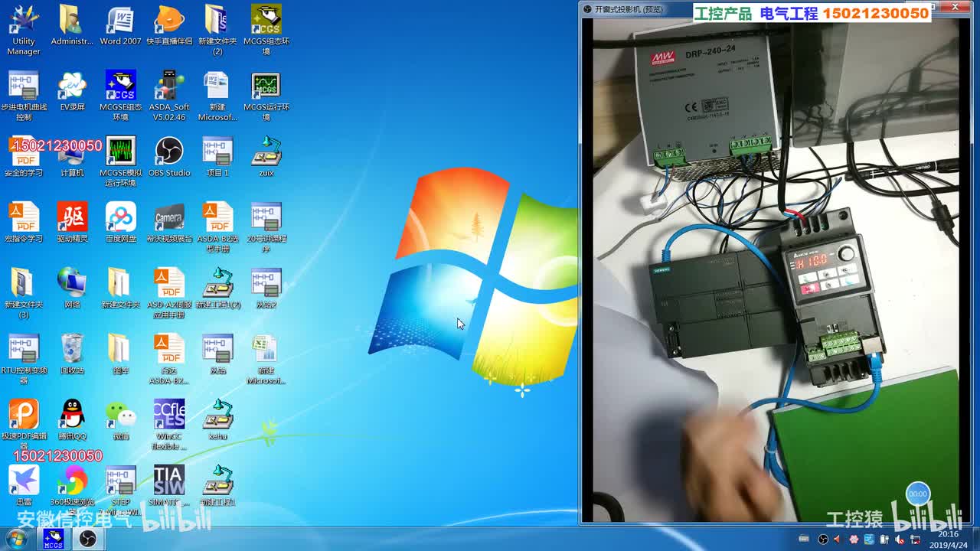Image resolution: width=980 pixels, height=551 pixels.
Task: Select the unnumbered 新建文件夹 folder icon
Action: coord(120,289)
